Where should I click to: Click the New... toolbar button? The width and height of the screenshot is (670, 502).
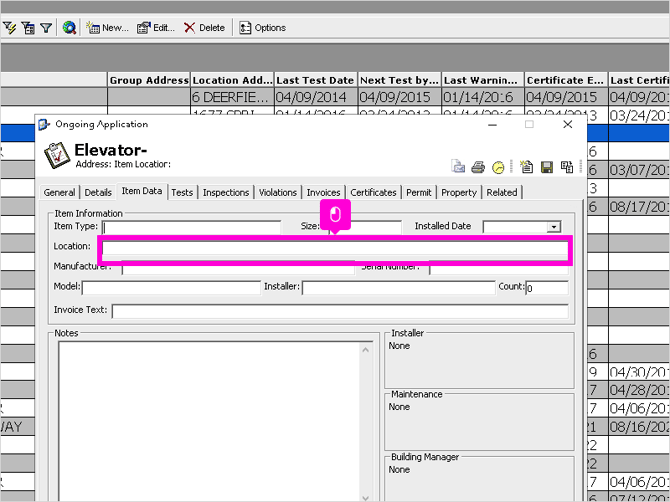pos(107,28)
